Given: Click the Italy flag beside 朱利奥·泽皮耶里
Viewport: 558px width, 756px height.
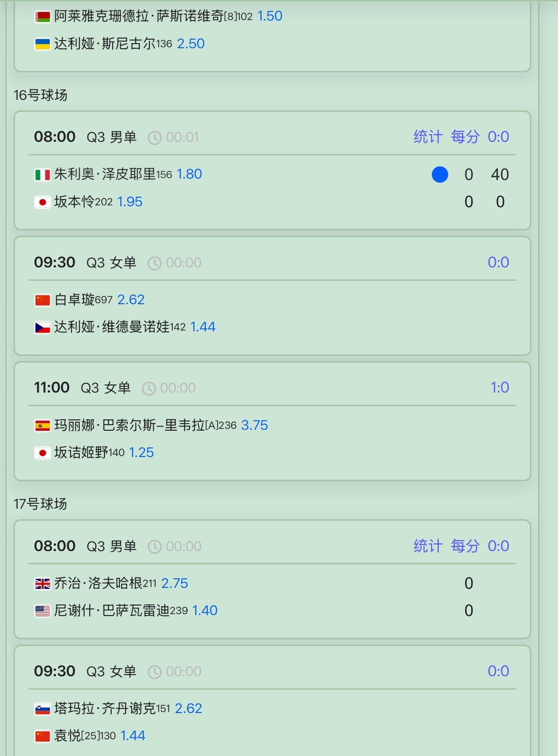Looking at the screenshot, I should click(42, 175).
